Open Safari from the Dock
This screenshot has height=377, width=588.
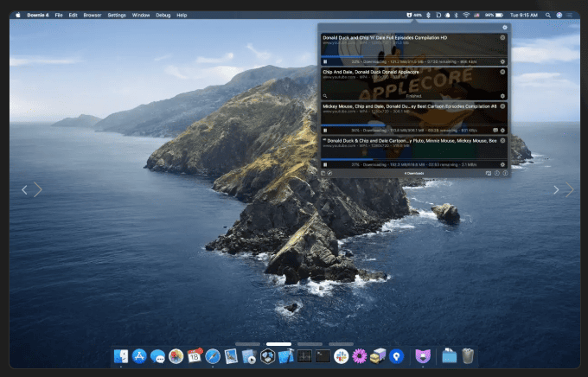click(x=213, y=356)
